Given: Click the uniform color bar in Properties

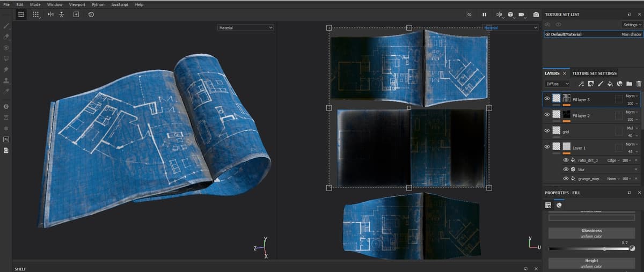Looking at the screenshot, I should coord(591,218).
